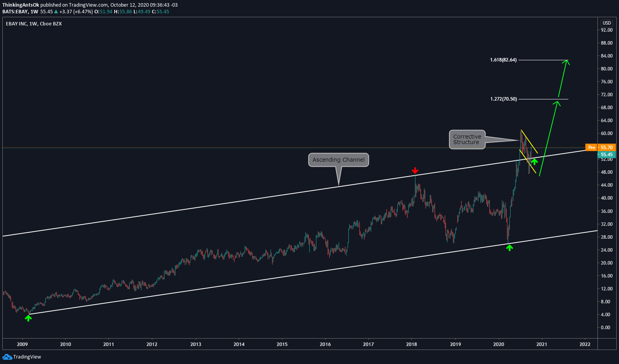Click the 2019 label on the time axis
Image resolution: width=619 pixels, height=364 pixels.
tap(455, 344)
